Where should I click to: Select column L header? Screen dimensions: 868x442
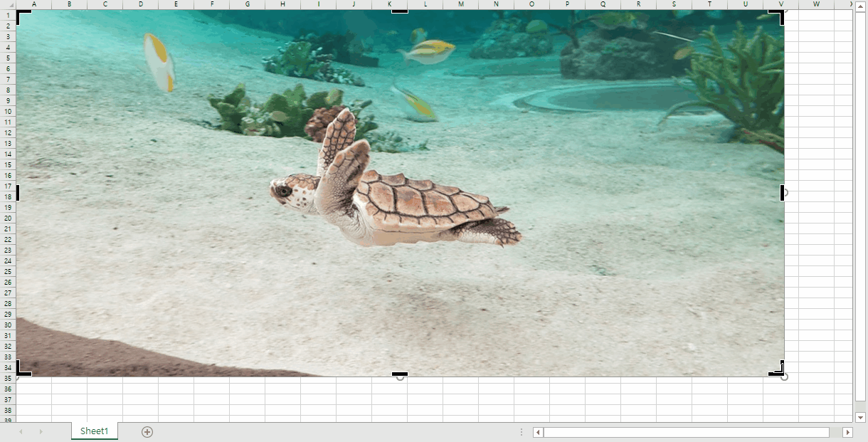[425, 4]
